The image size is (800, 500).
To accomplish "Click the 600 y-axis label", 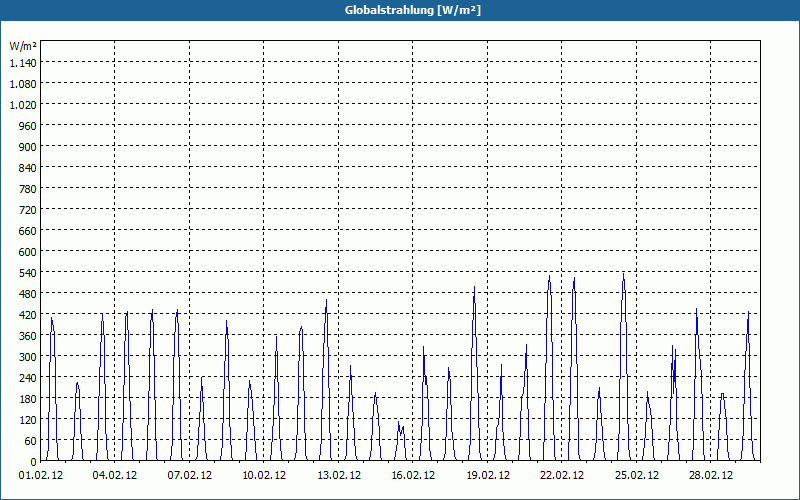I will tap(29, 252).
